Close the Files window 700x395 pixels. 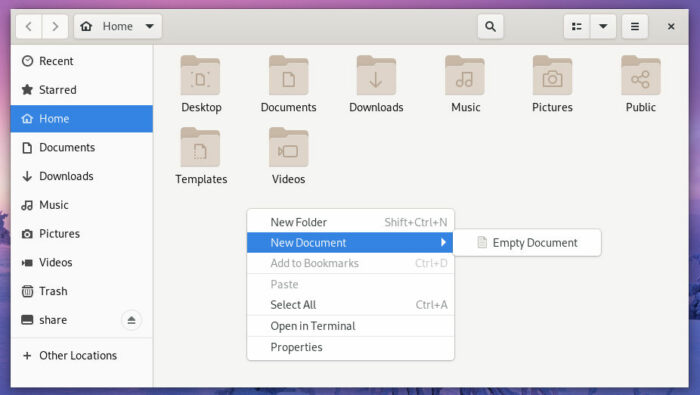pyautogui.click(x=671, y=26)
